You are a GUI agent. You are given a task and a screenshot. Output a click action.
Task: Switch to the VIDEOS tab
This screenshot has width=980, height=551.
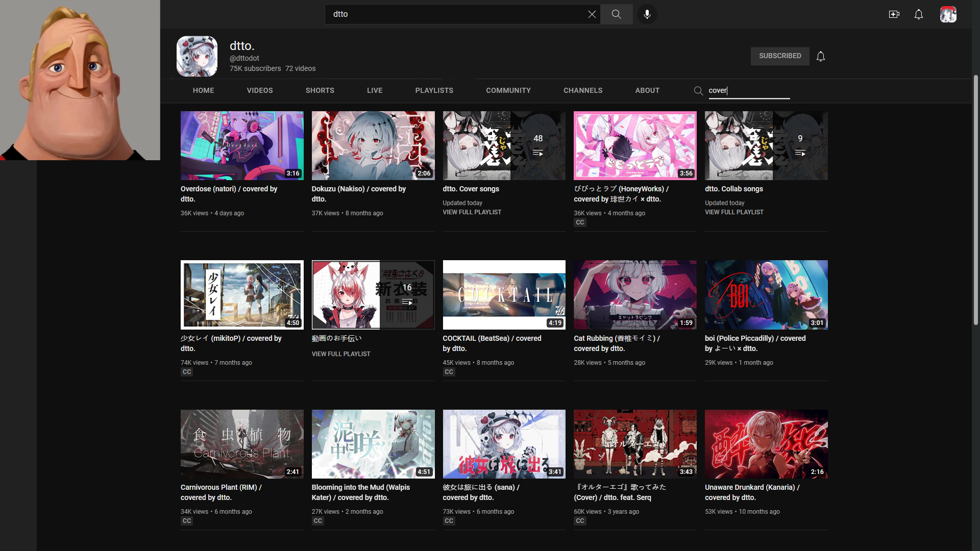point(259,90)
